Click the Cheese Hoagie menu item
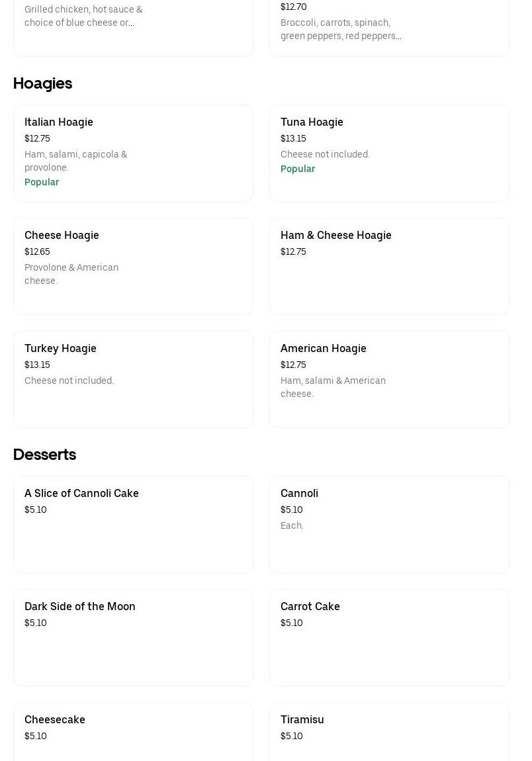The image size is (532, 761). click(x=133, y=266)
